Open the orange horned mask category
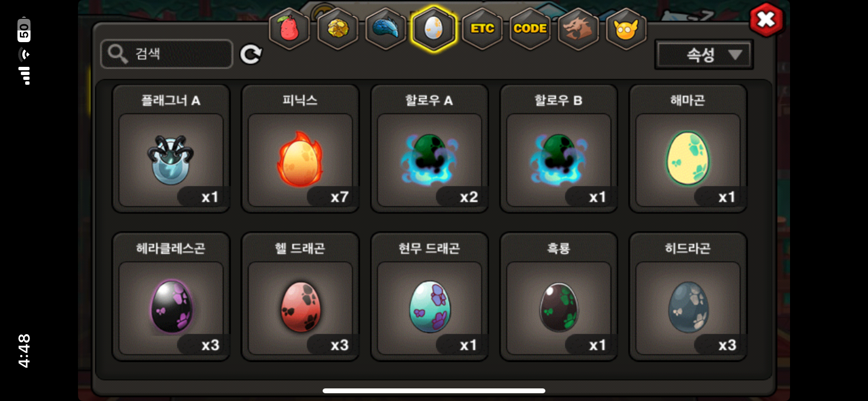This screenshot has height=401, width=868. [626, 29]
